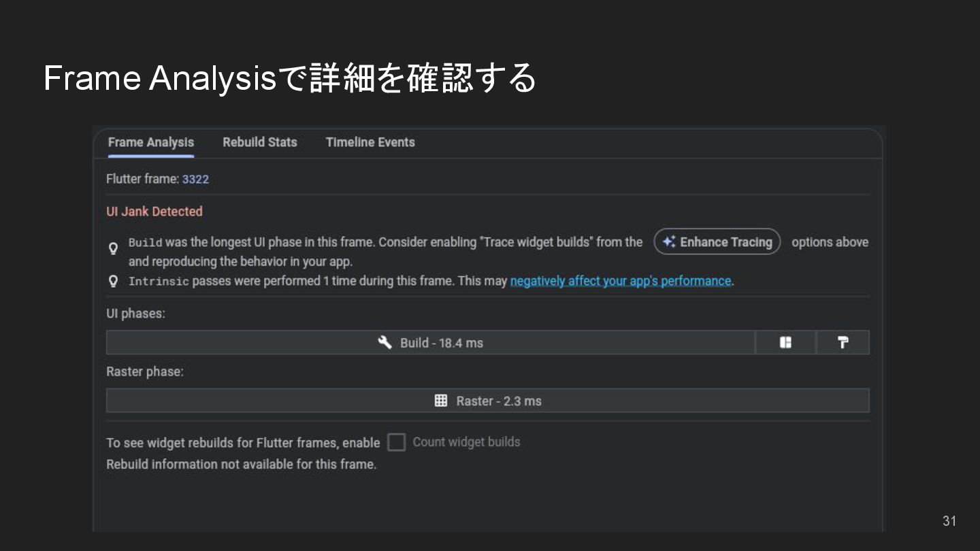Enable the Count widget builds checkbox
This screenshot has width=980, height=551.
click(x=396, y=443)
